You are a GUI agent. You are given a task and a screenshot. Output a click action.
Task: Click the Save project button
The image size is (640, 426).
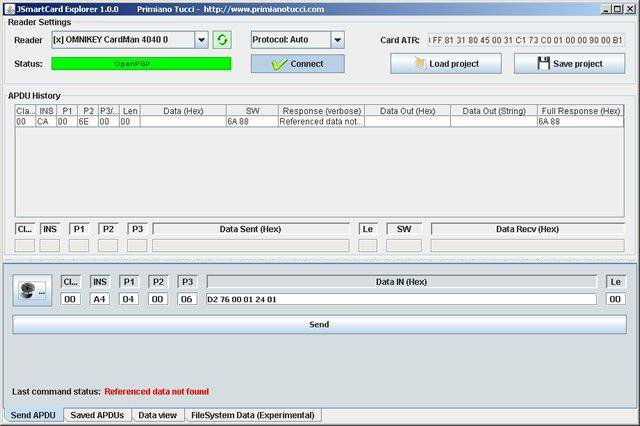pos(569,64)
